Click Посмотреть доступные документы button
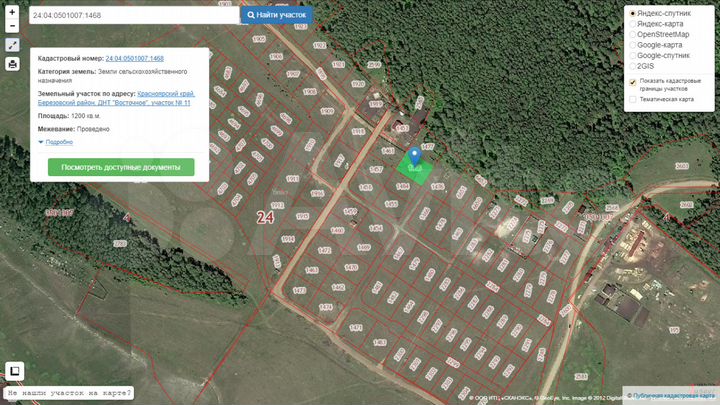 pyautogui.click(x=121, y=167)
